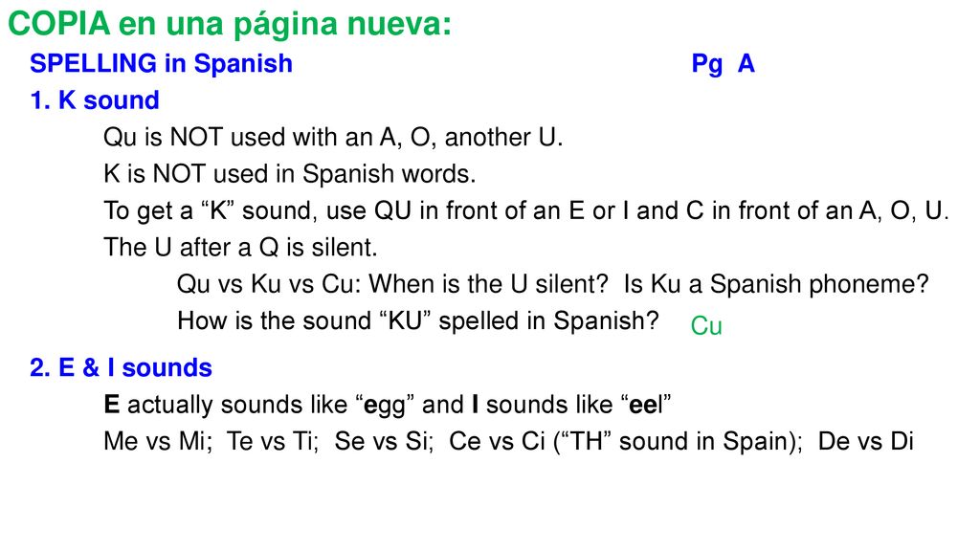Image resolution: width=980 pixels, height=551 pixels.
Task: Click the 'Pg A' page label
Action: (x=724, y=64)
